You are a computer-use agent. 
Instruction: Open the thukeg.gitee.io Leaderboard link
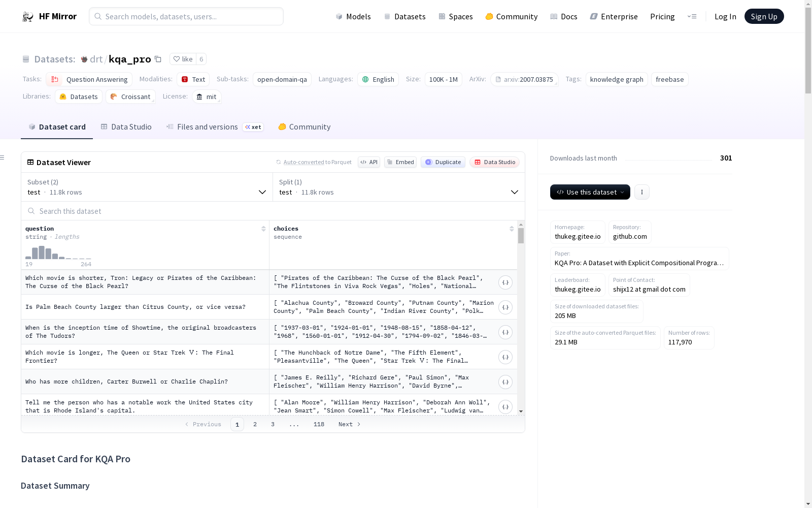pos(578,285)
